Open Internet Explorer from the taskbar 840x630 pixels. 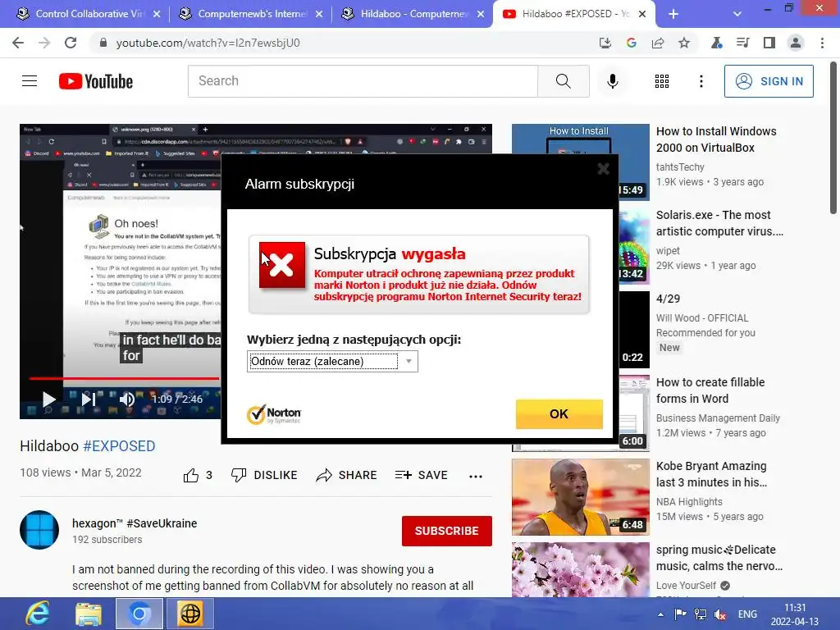(38, 614)
